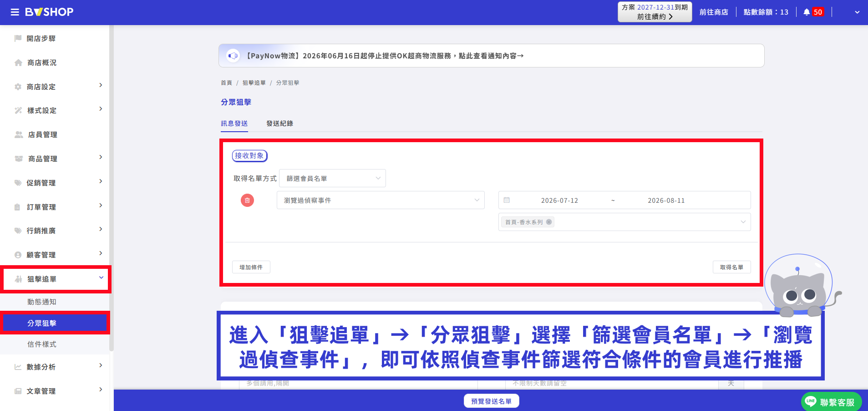Click the announcement megaphone icon
This screenshot has height=411, width=868.
pyautogui.click(x=233, y=56)
